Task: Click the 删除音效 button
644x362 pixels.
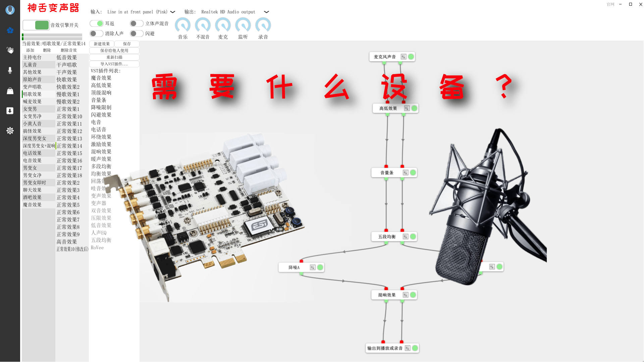Action: (69, 50)
